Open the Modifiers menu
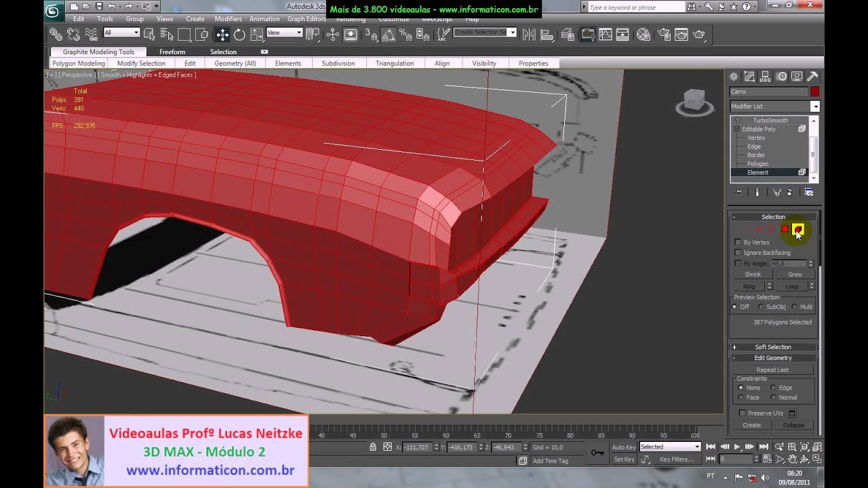Image resolution: width=868 pixels, height=488 pixels. (x=228, y=19)
